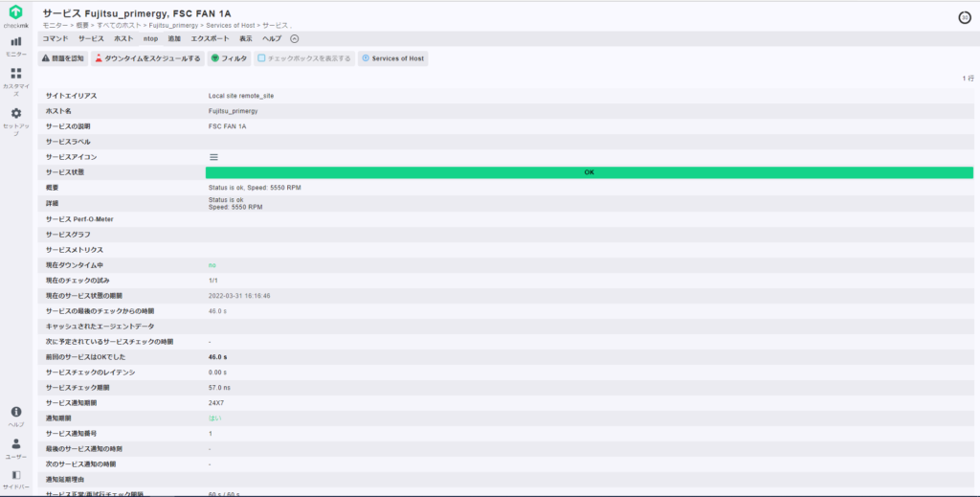Toggle the サイドバー icon
980x497 pixels.
pos(15,475)
